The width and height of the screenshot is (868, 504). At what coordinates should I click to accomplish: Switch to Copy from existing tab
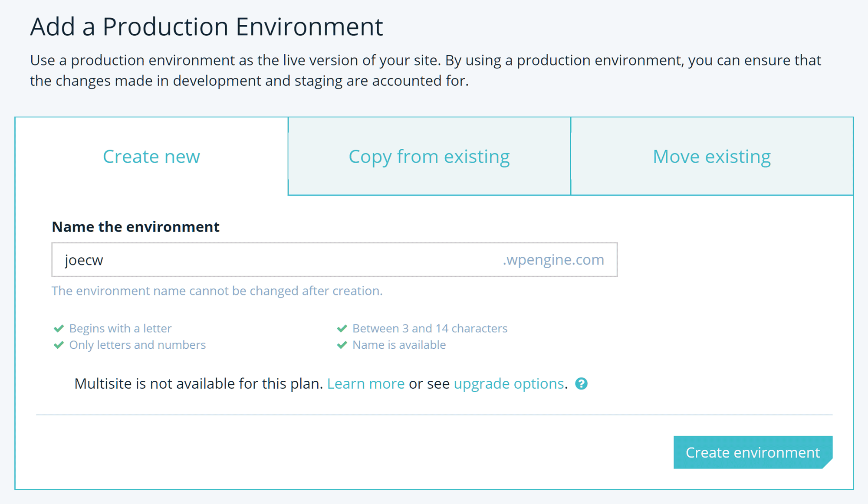coord(429,156)
